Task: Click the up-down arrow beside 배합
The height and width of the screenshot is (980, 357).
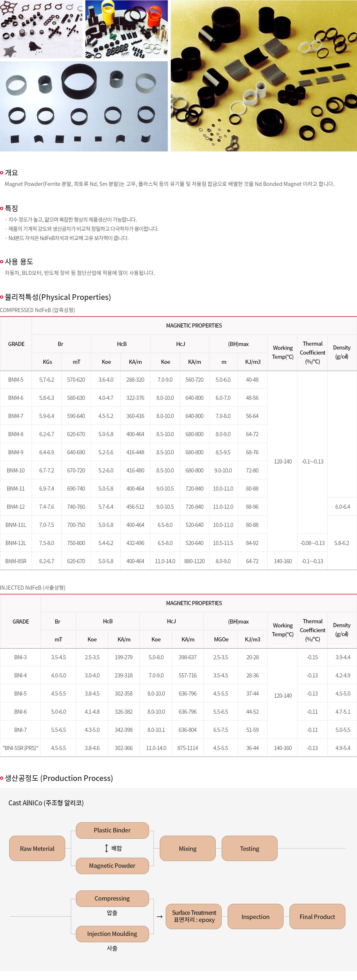Action: [x=106, y=848]
